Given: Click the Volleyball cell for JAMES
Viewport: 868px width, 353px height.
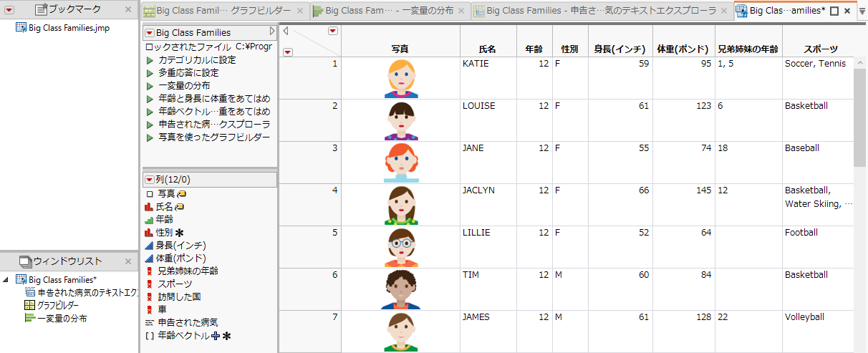Looking at the screenshot, I should (x=818, y=331).
